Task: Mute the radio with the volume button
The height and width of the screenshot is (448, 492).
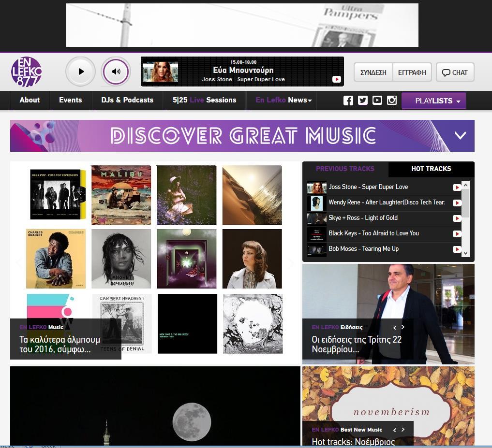Action: [x=116, y=72]
